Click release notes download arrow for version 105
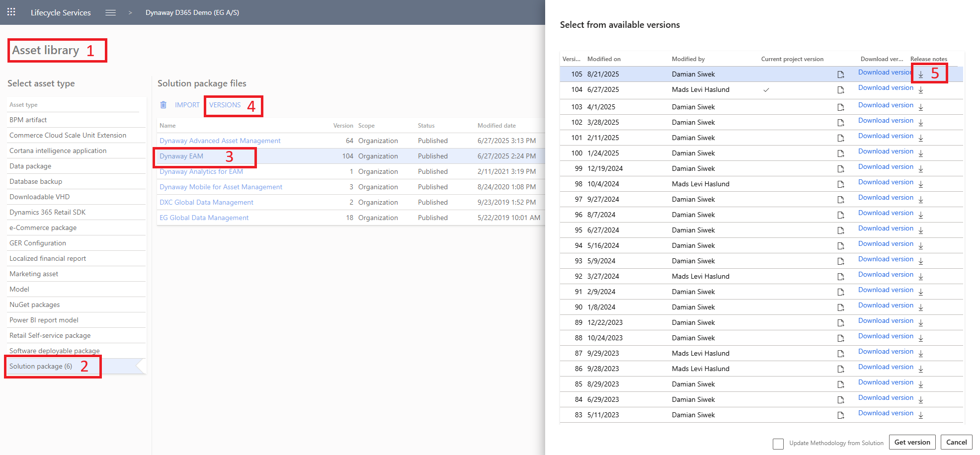Viewport: 980px width, 455px height. tap(920, 74)
